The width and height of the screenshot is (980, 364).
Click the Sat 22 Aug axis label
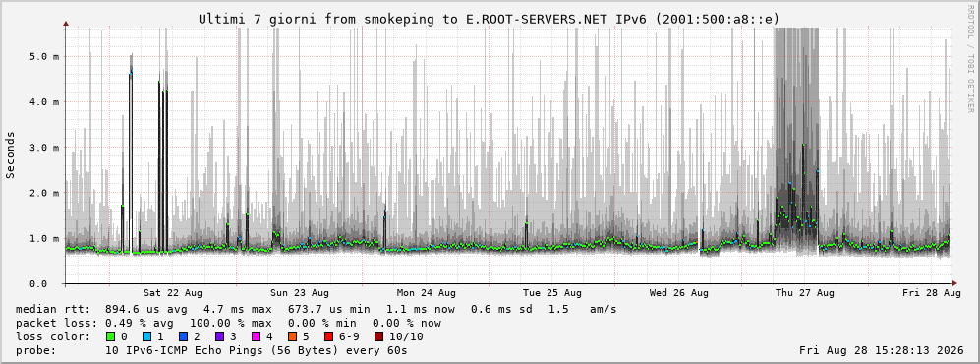click(x=172, y=293)
